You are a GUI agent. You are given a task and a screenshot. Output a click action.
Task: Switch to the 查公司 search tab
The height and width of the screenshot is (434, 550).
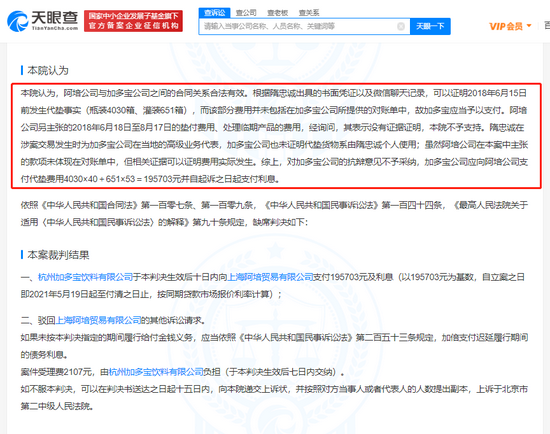tap(246, 13)
